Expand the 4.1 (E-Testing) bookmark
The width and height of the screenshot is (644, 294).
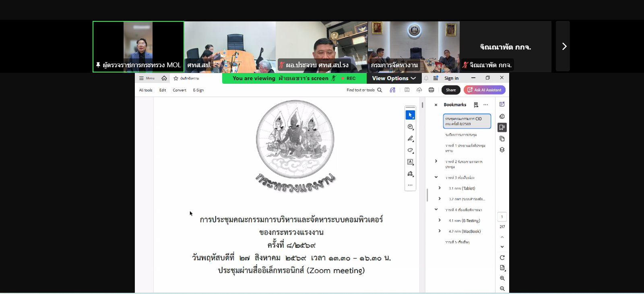(440, 220)
